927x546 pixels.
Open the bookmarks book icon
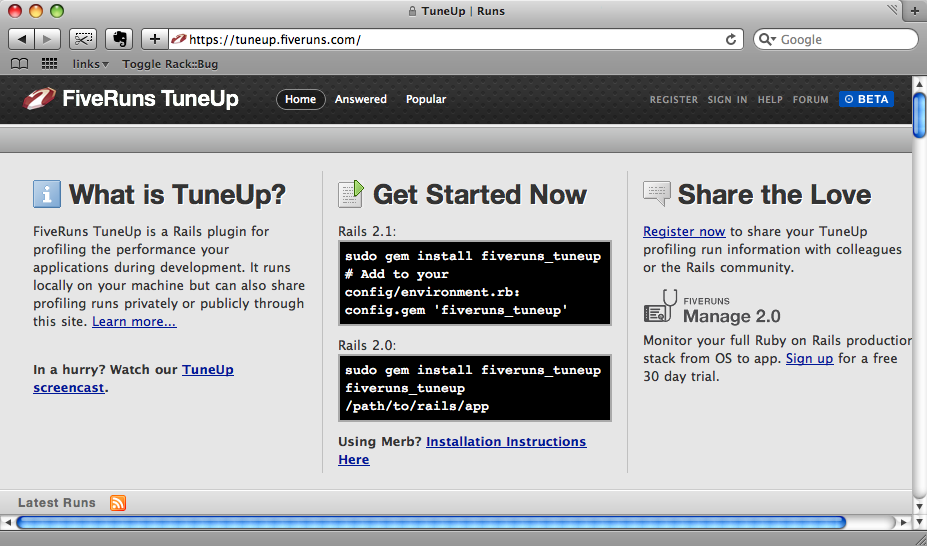[x=20, y=64]
